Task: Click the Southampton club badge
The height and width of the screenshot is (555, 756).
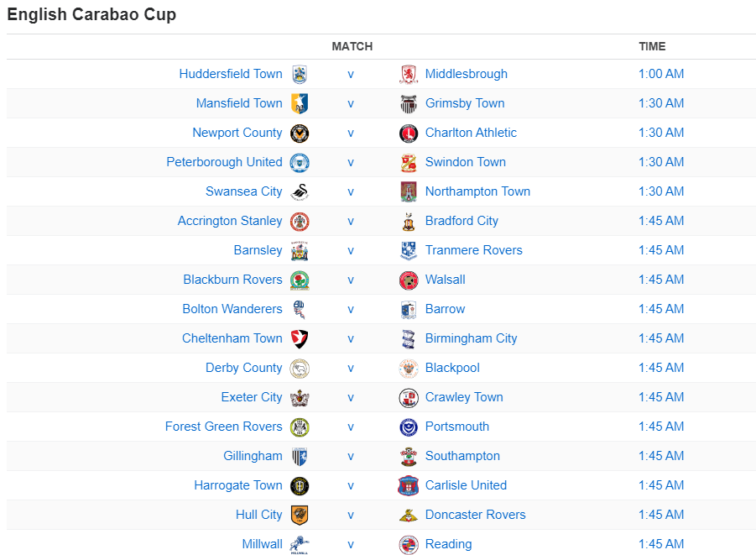Action: coord(409,456)
